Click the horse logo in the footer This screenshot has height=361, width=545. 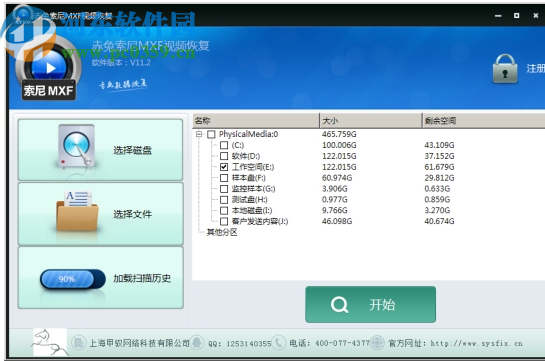[50, 343]
